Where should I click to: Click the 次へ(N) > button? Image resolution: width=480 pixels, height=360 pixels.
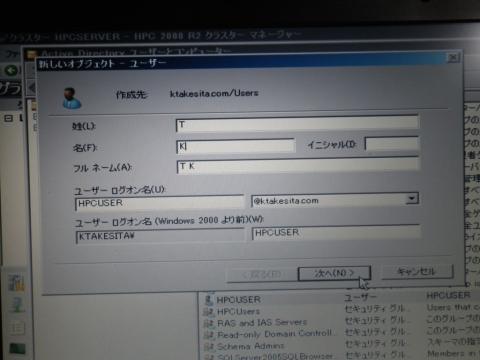[x=334, y=273]
